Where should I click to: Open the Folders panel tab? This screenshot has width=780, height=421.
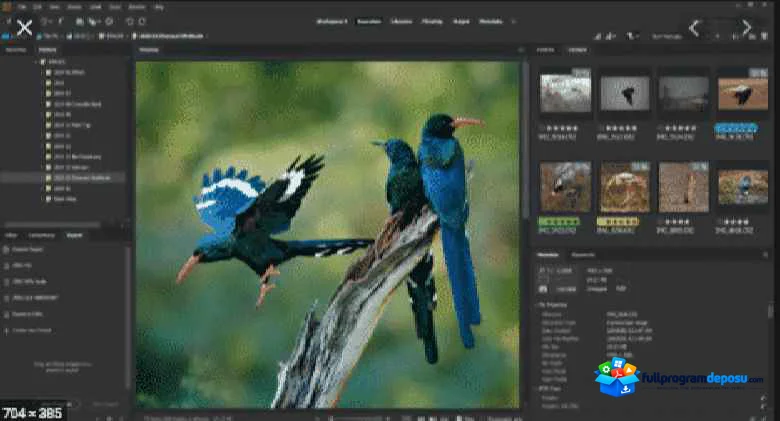coord(48,50)
